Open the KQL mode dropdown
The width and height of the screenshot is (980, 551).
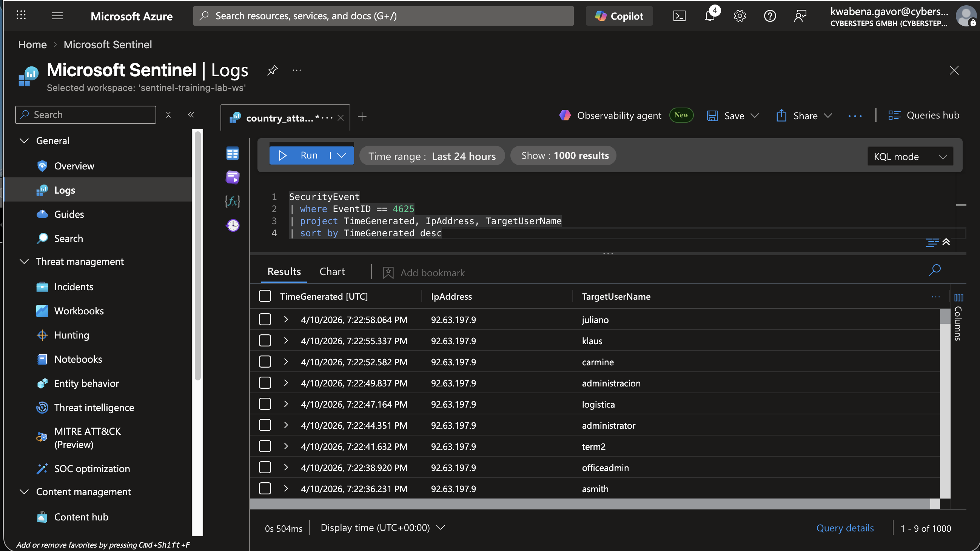tap(910, 156)
